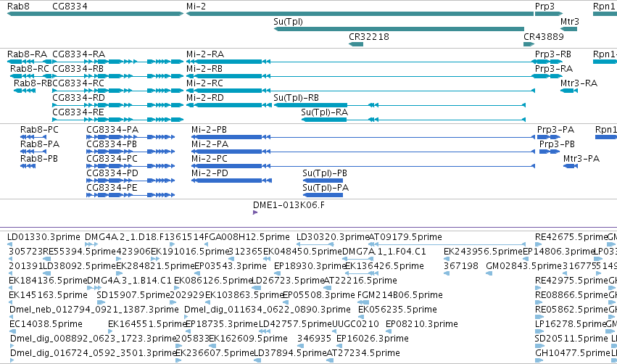
Task: Select the DME1-013K06.F marker
Action: 255,212
